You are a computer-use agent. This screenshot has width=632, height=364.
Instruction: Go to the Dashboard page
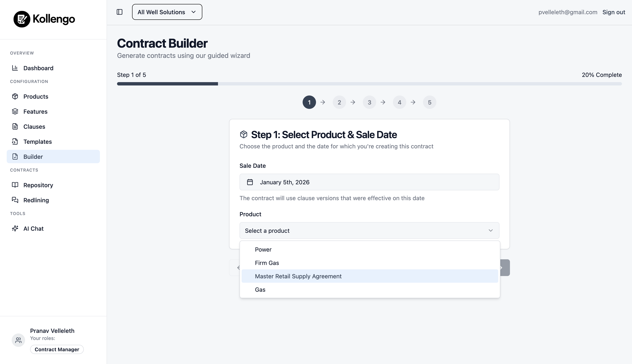click(38, 68)
